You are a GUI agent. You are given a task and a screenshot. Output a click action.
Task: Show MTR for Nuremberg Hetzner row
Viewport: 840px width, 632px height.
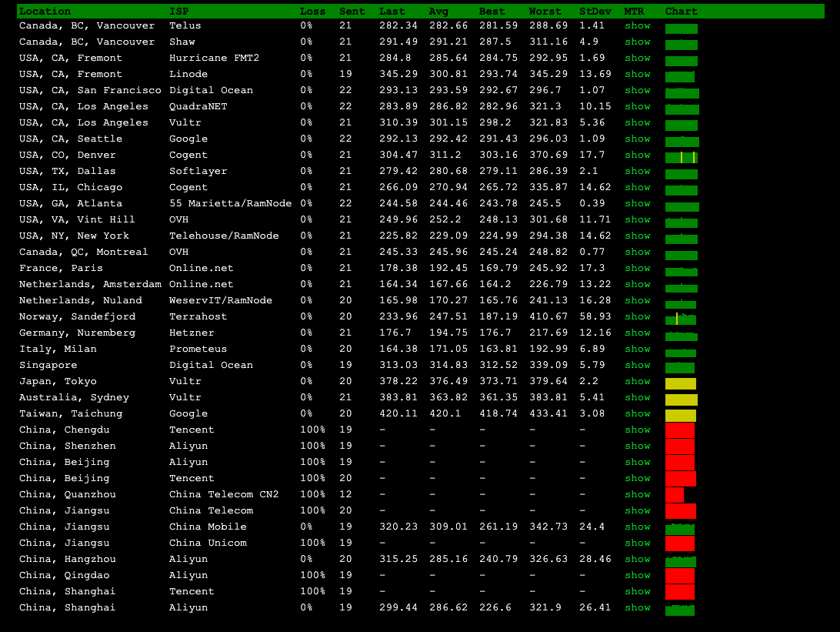pyautogui.click(x=638, y=333)
